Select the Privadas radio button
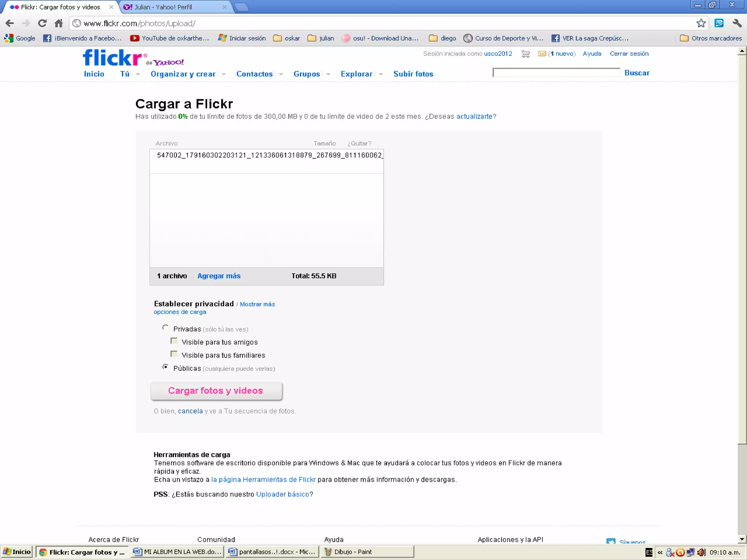Image resolution: width=747 pixels, height=560 pixels. click(165, 328)
